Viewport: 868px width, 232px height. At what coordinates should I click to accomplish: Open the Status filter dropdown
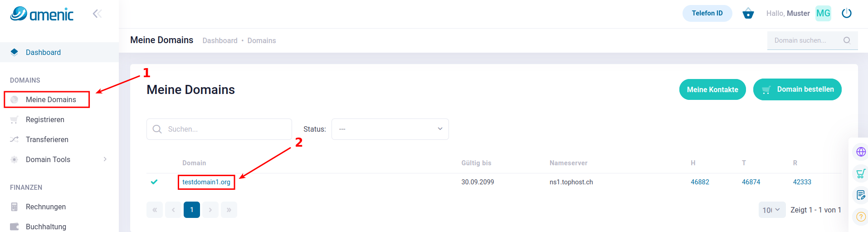point(390,129)
